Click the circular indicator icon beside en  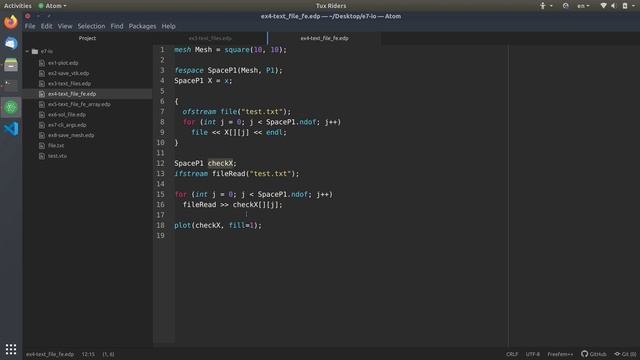pos(565,6)
